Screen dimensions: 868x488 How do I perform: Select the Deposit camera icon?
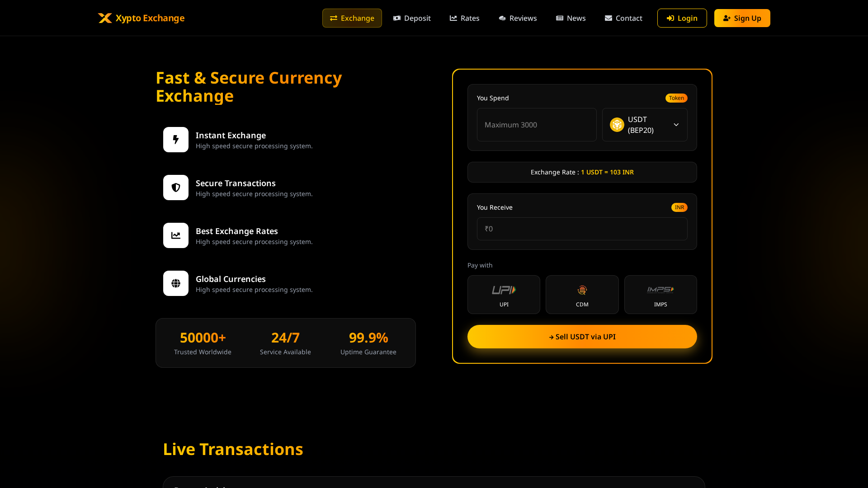tap(397, 18)
